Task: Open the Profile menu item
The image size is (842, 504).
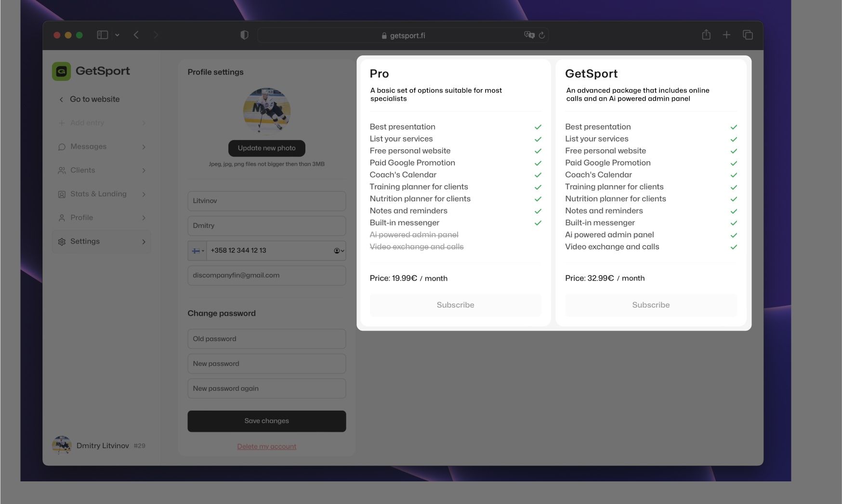Action: 102,218
